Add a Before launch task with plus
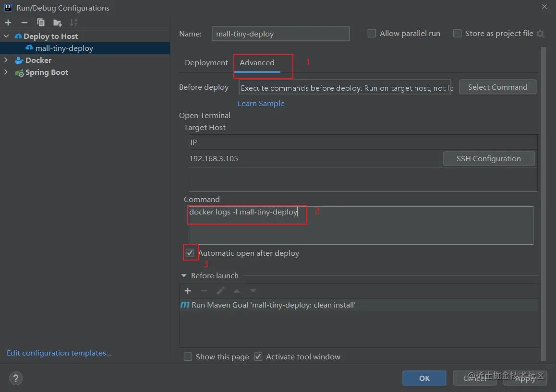The height and width of the screenshot is (392, 556). (188, 291)
